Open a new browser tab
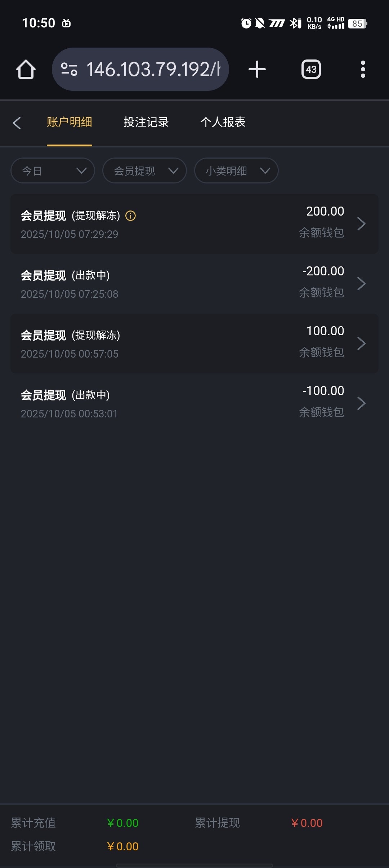Viewport: 389px width, 868px height. 257,69
